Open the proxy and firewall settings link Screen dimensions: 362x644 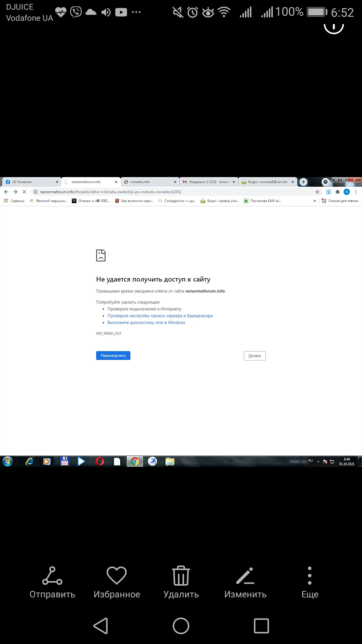(160, 316)
